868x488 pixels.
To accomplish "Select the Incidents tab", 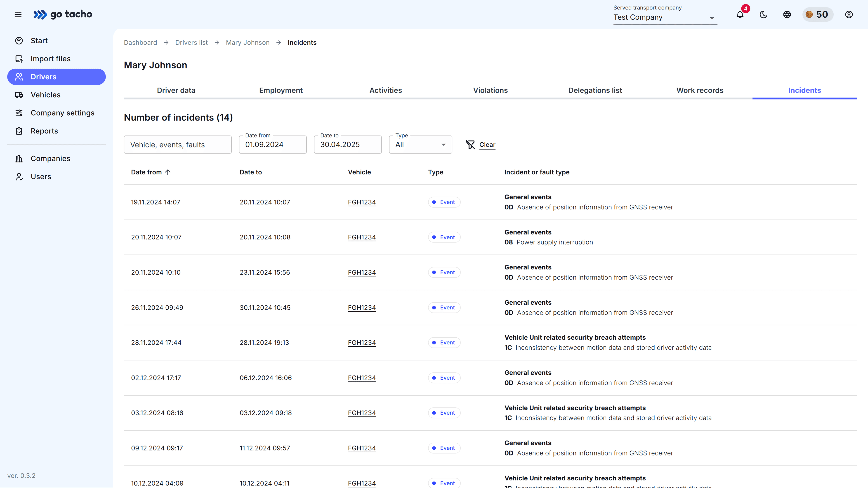I will pos(805,90).
